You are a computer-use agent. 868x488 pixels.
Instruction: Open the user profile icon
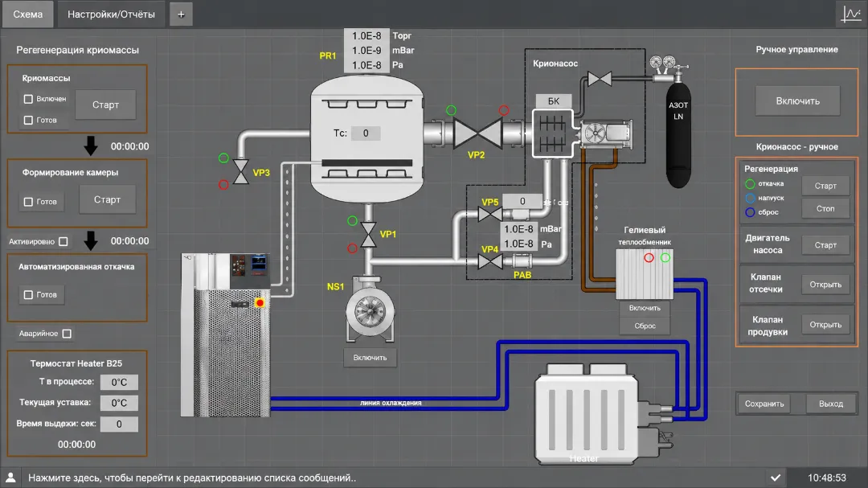click(x=10, y=478)
